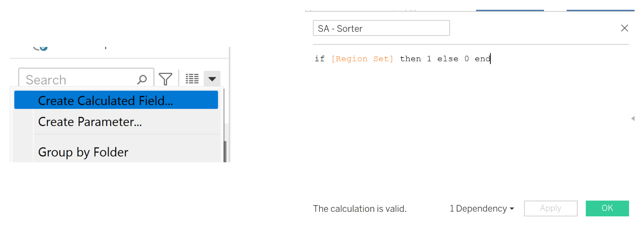
Task: Expand the function list side triangle
Action: [633, 119]
